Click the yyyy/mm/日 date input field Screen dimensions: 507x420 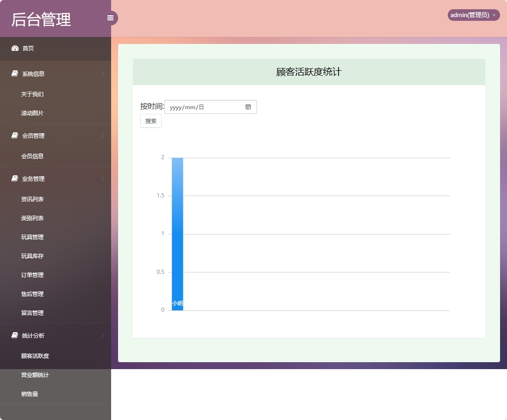pos(204,107)
